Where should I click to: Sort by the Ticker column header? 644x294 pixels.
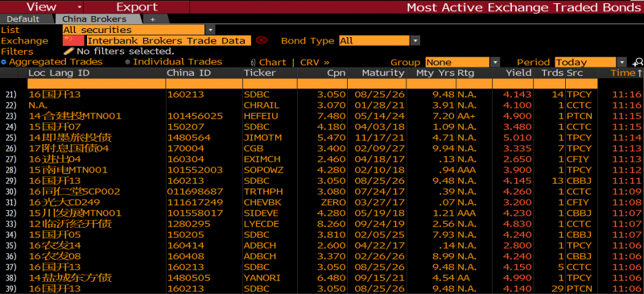[x=260, y=73]
